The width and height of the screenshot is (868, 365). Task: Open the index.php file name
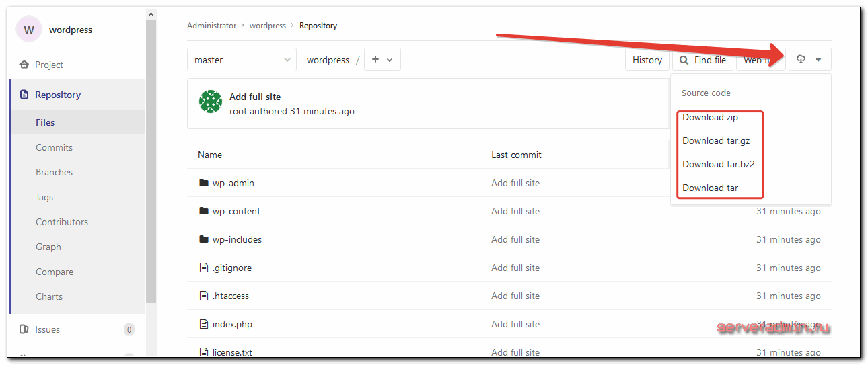coord(232,324)
